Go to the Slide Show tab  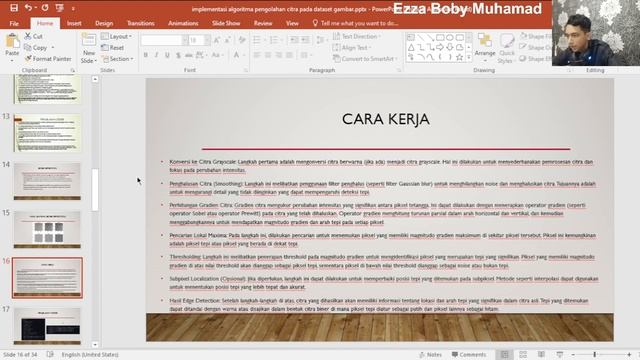226,23
